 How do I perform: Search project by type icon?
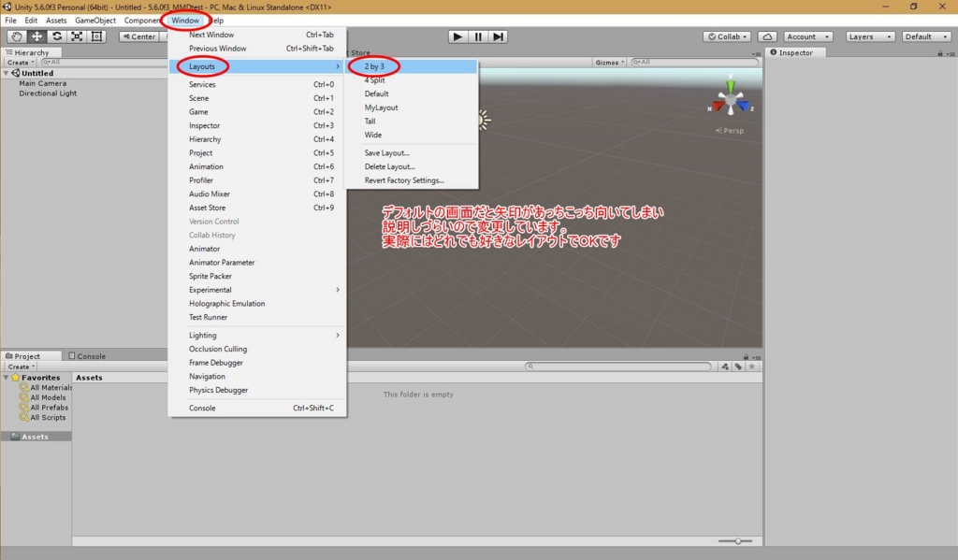[725, 366]
